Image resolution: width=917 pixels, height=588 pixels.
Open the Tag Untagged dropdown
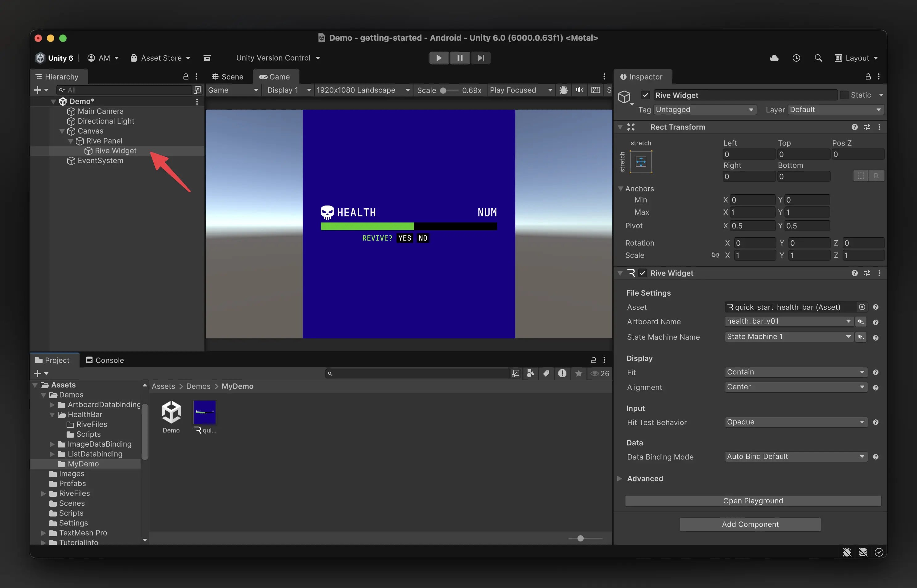coord(705,110)
